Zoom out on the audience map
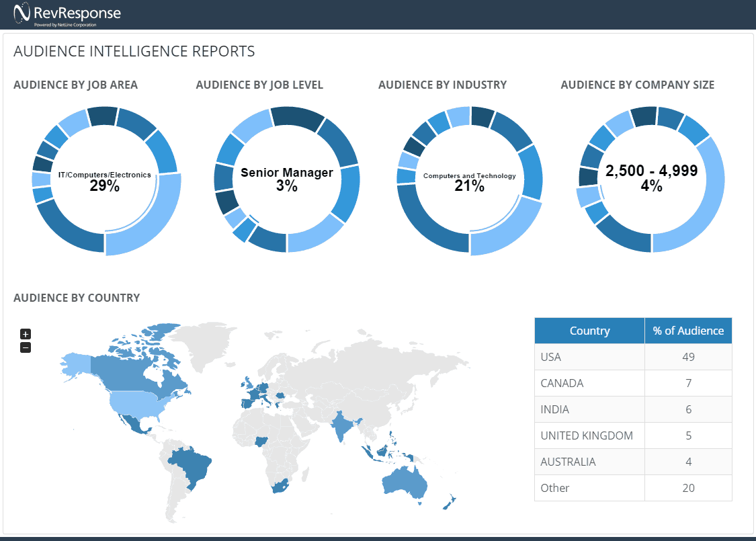 [26, 347]
